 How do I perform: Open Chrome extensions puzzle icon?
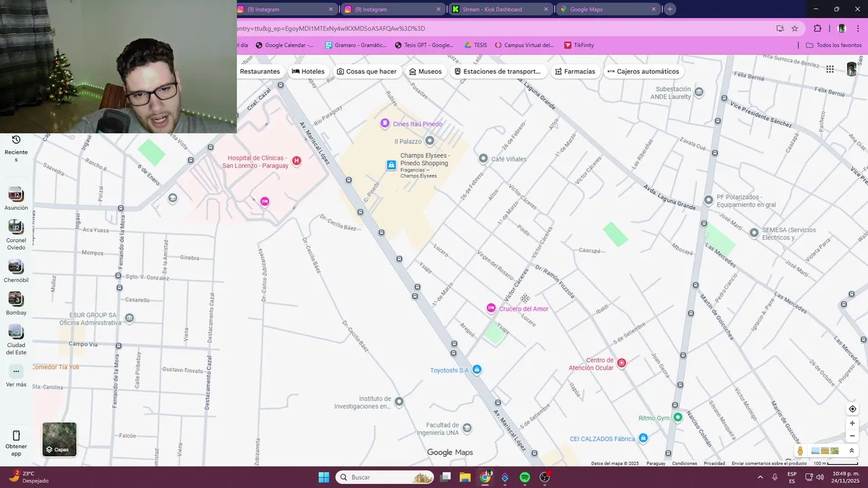(817, 28)
